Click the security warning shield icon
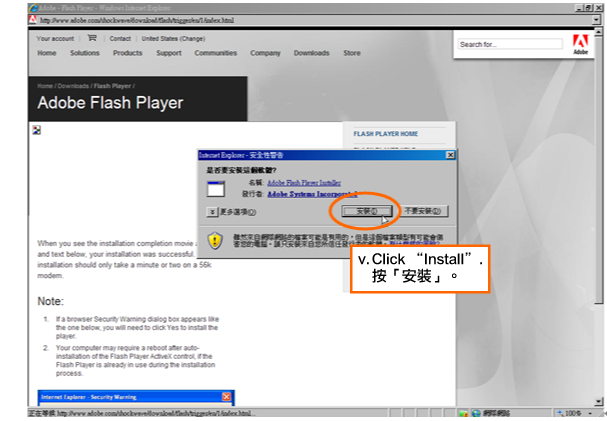Screen dimensions: 607x421 215,240
